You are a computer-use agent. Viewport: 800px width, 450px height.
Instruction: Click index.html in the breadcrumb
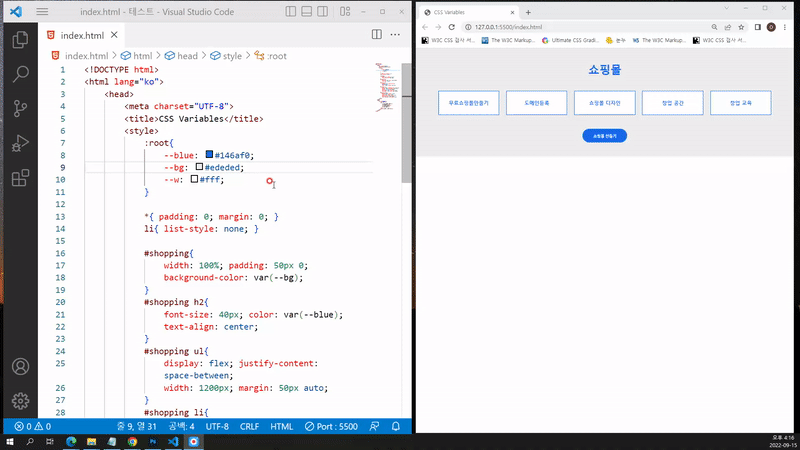point(86,56)
